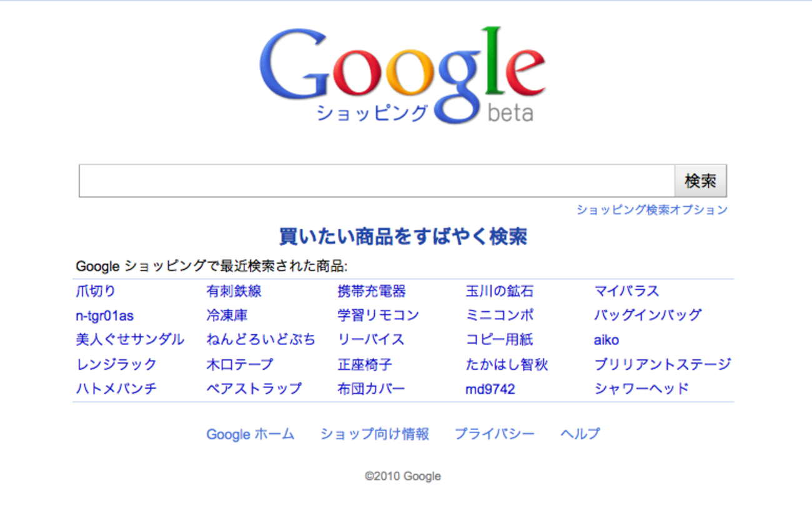Click the 検索 search button
The height and width of the screenshot is (518, 812).
tap(701, 181)
